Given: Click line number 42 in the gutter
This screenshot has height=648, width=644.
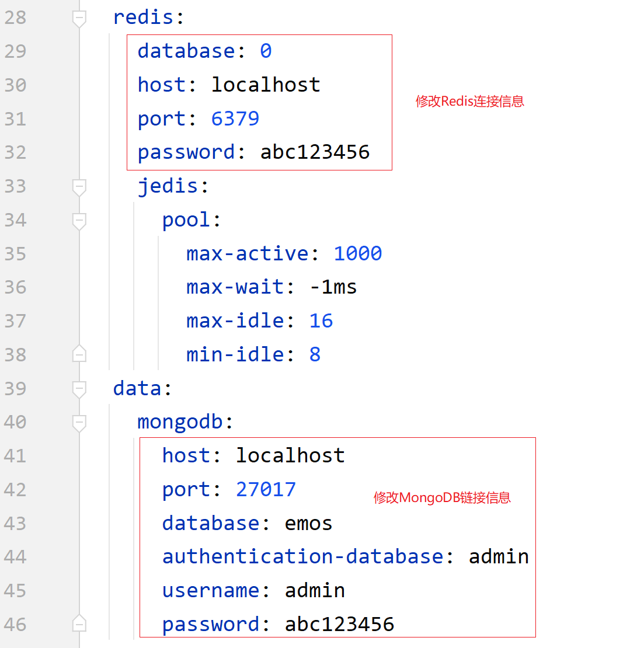Looking at the screenshot, I should [x=15, y=489].
